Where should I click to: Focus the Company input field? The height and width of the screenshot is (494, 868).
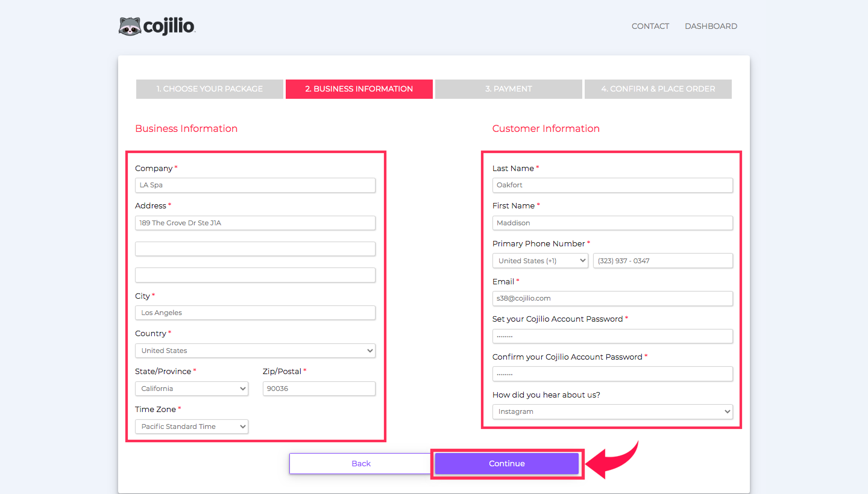(255, 185)
